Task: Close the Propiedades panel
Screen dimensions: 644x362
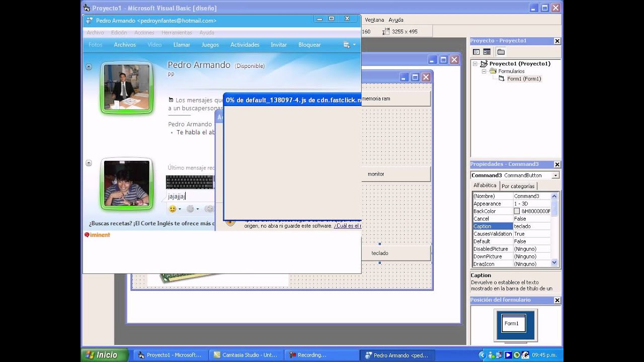Action: pos(557,164)
